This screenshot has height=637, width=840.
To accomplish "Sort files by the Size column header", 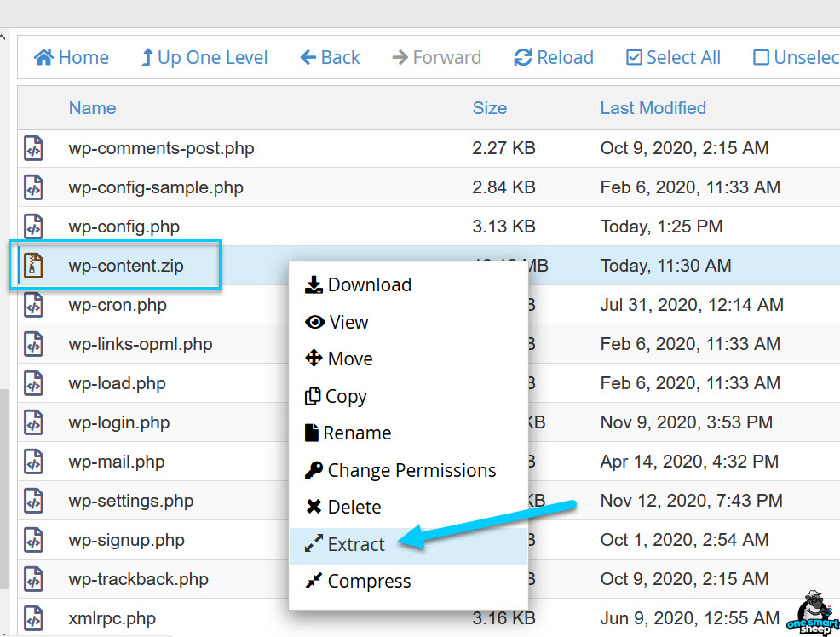I will [x=490, y=108].
